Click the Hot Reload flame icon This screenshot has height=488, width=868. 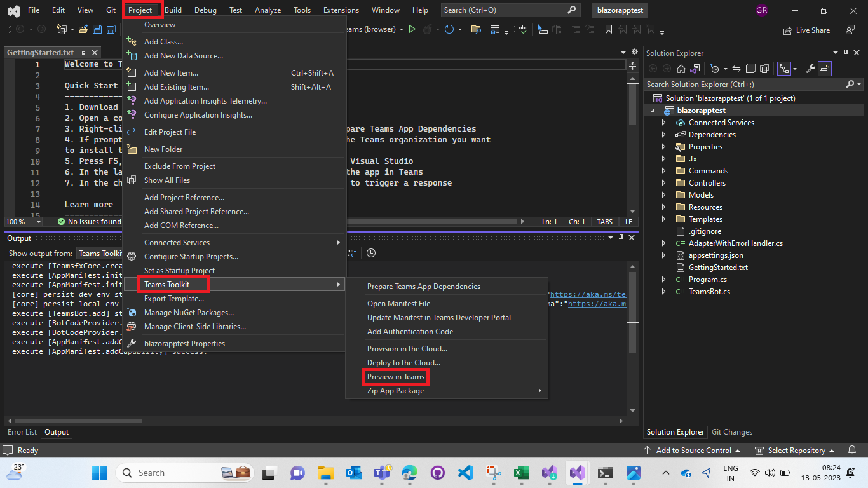click(428, 29)
